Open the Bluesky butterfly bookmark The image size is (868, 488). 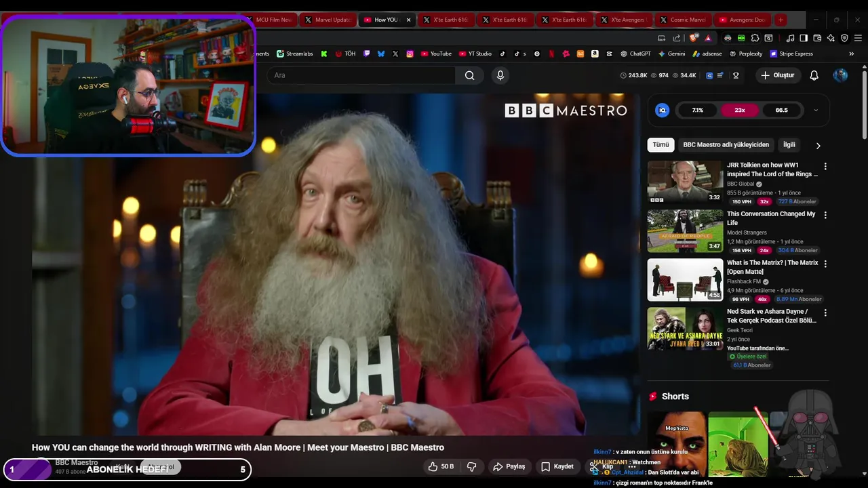coord(381,54)
